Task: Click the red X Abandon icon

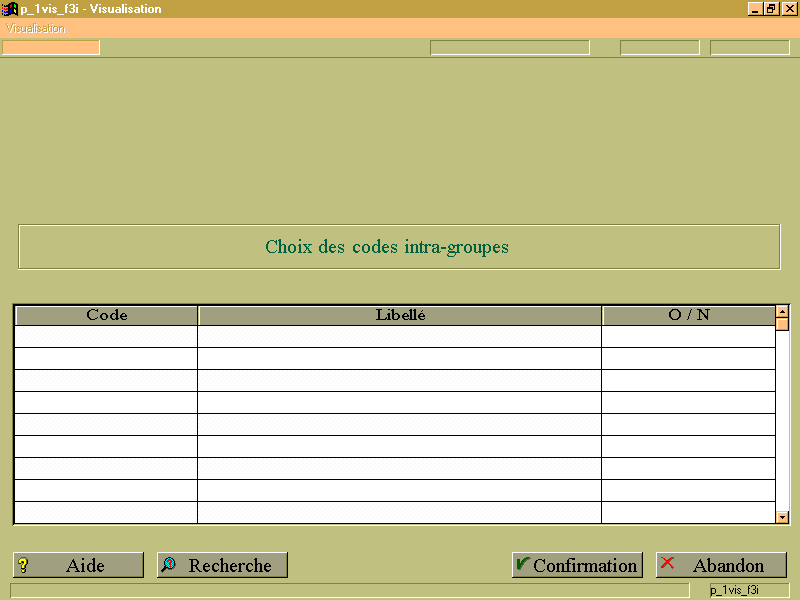Action: [x=667, y=563]
